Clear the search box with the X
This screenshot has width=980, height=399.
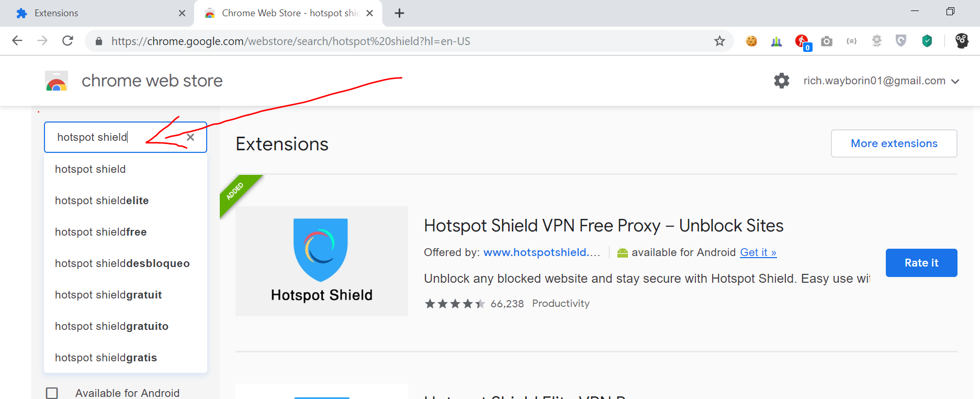pos(190,137)
